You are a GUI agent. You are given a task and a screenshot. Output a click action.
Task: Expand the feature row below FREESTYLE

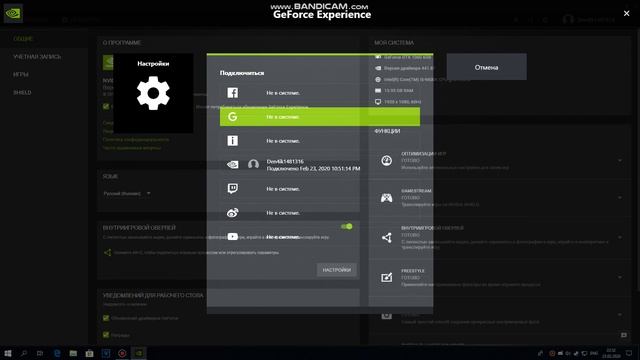[x=620, y=315]
